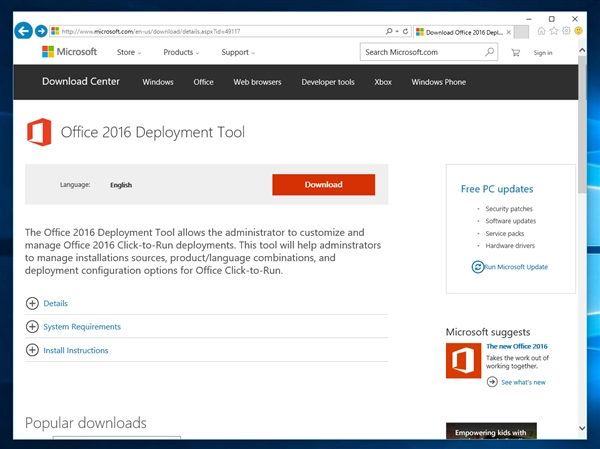Click the Hardware drivers list item
Viewport: 600px width, 449px height.
tap(510, 245)
